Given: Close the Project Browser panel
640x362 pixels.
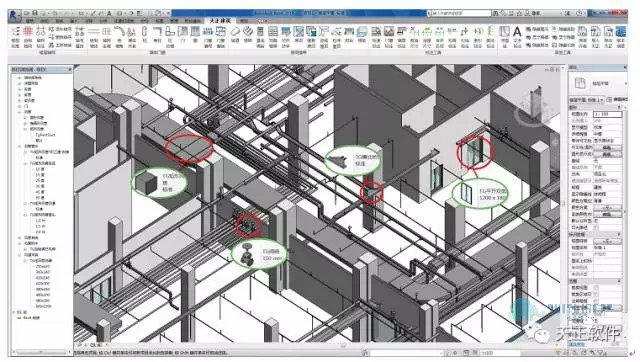Looking at the screenshot, I should (70, 70).
